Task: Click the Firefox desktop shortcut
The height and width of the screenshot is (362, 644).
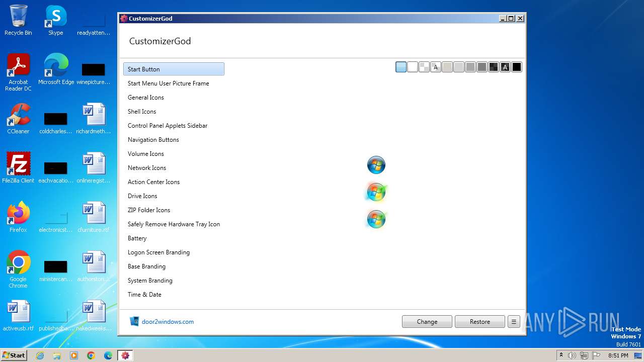Action: [18, 217]
